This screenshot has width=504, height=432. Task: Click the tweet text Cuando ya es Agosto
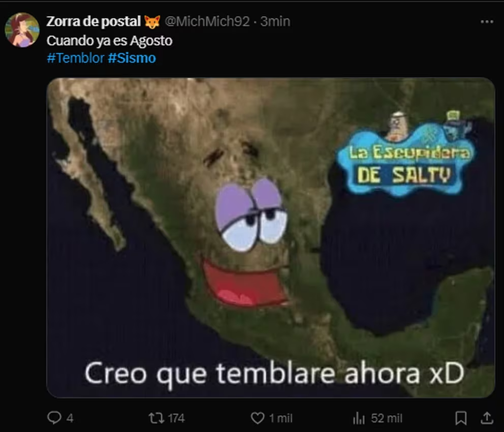[x=110, y=41]
